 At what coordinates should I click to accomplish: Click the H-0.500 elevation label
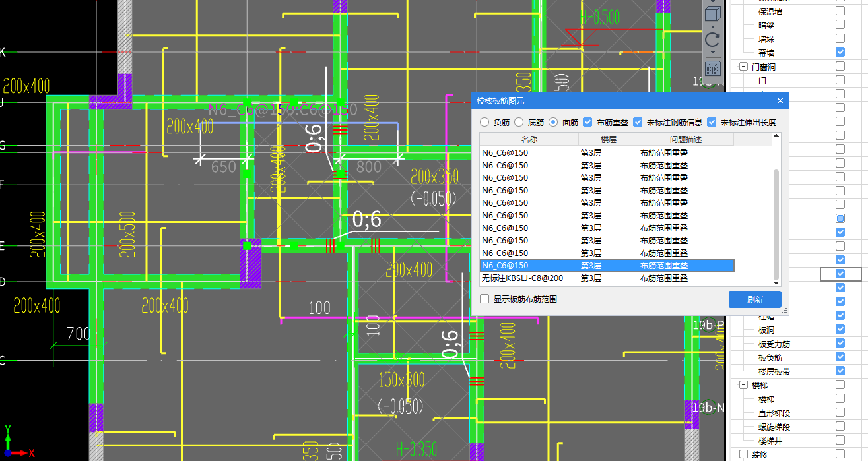[600, 18]
